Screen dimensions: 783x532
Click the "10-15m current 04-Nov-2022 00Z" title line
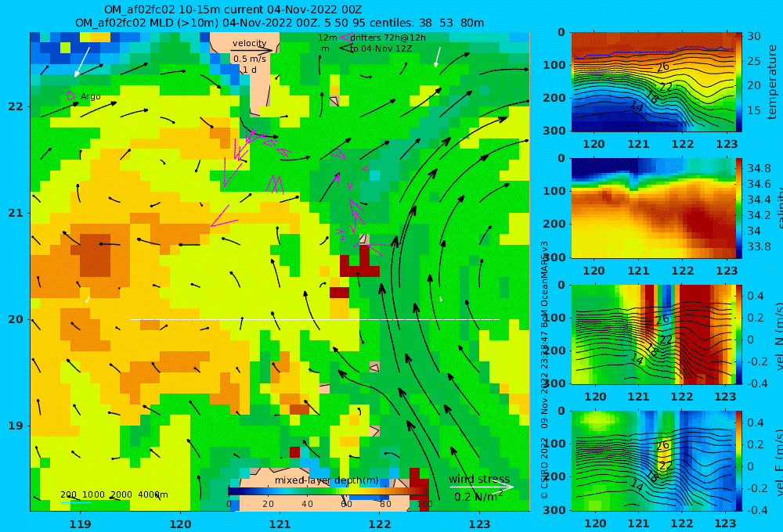[x=233, y=9]
